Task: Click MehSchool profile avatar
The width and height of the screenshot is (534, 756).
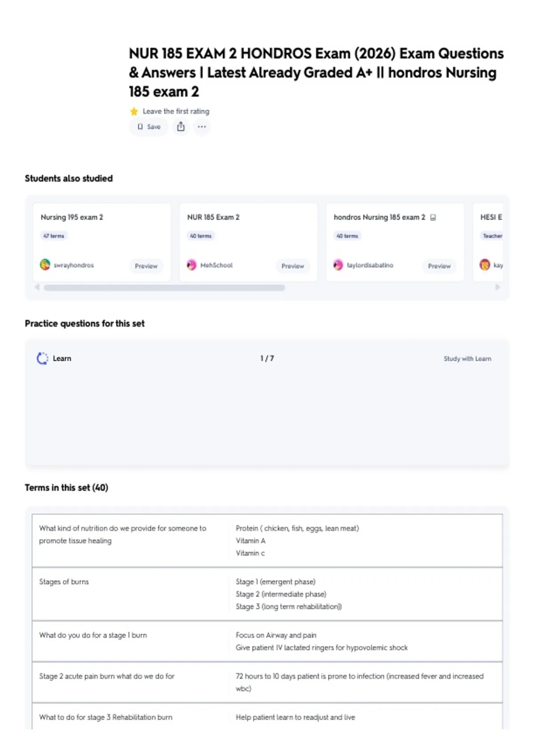Action: (x=191, y=265)
